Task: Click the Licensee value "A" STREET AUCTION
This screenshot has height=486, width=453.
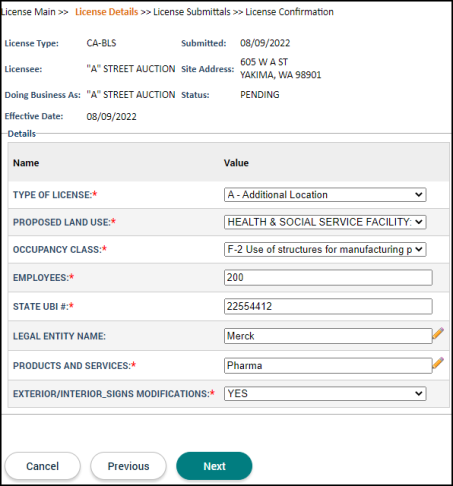Action: pos(131,69)
